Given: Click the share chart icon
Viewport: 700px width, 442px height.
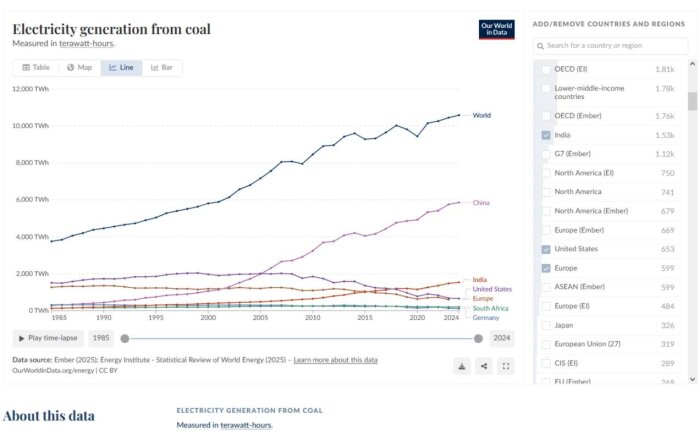Looking at the screenshot, I should 484,366.
